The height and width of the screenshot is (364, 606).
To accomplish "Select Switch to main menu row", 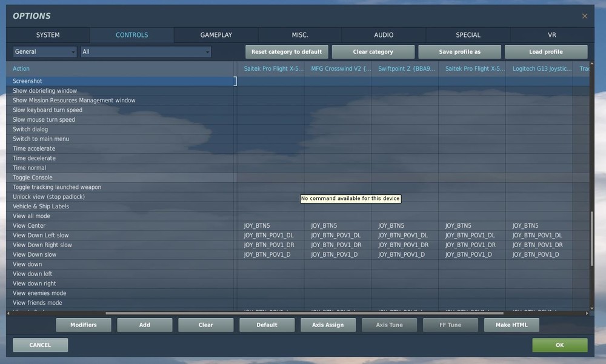I will point(119,139).
